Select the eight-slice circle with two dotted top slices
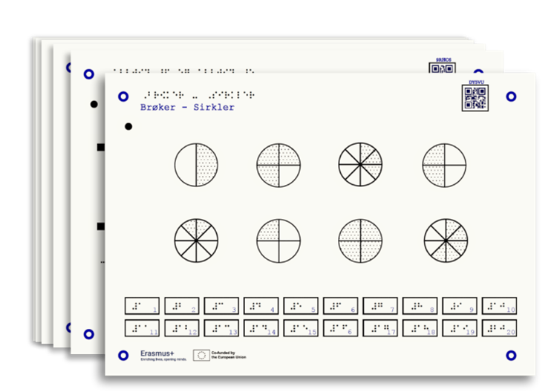This screenshot has width=557, height=392. (x=196, y=241)
